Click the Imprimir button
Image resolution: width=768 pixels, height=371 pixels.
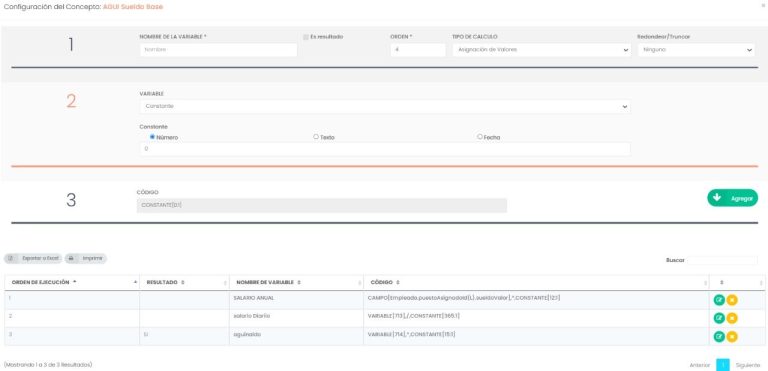coord(86,258)
